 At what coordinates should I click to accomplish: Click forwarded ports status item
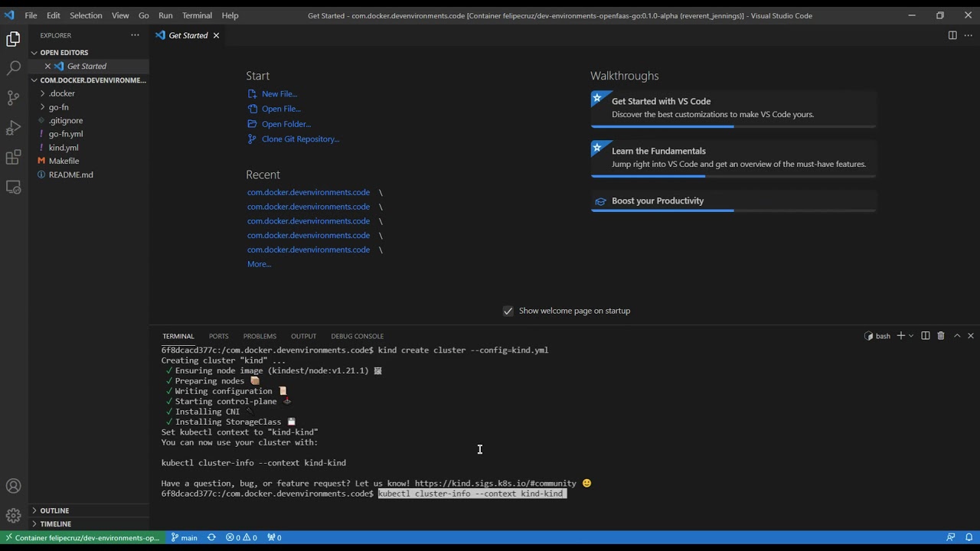274,537
